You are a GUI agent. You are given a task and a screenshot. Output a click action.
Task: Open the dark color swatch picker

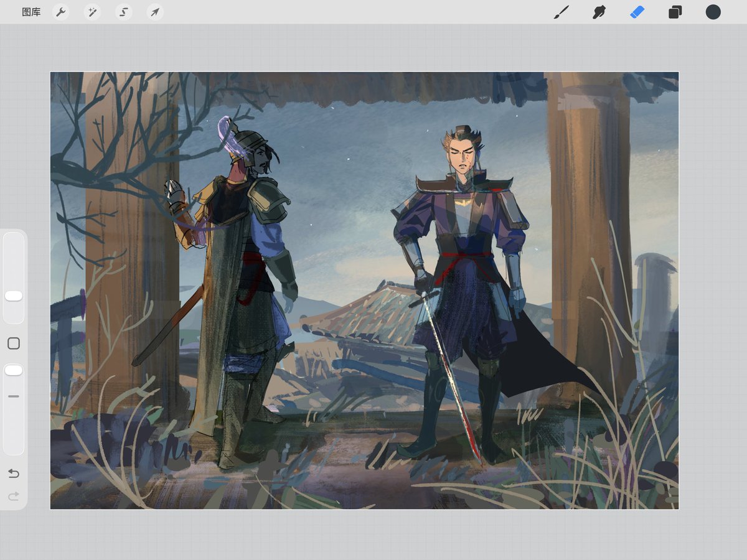(x=713, y=12)
